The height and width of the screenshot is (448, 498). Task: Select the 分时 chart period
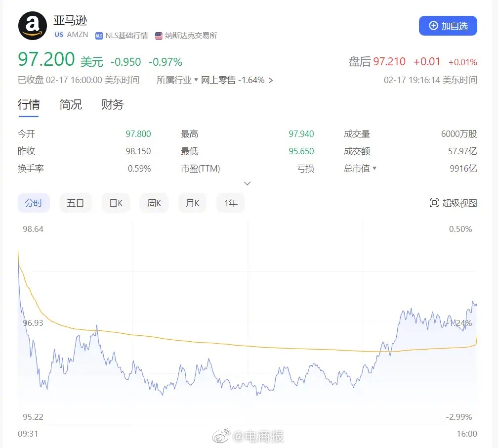coord(34,203)
